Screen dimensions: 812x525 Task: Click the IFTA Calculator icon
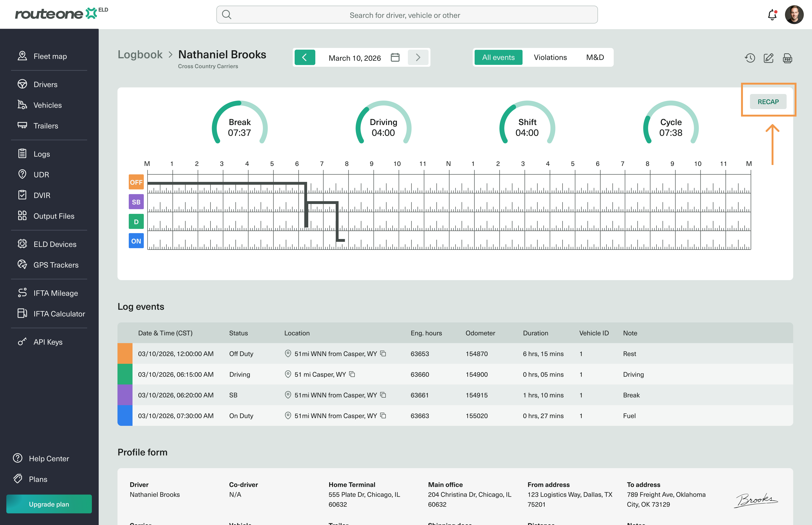tap(22, 313)
